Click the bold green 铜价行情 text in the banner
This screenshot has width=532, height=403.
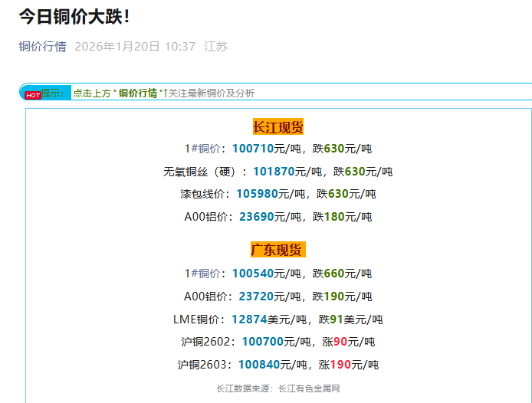[138, 93]
